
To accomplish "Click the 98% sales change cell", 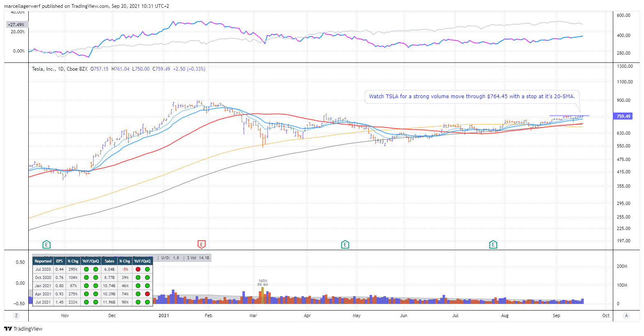I will pos(125,302).
